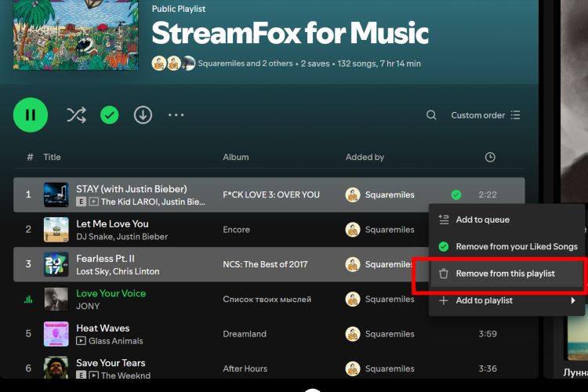
Task: Click the playlist cover art image
Action: click(76, 34)
